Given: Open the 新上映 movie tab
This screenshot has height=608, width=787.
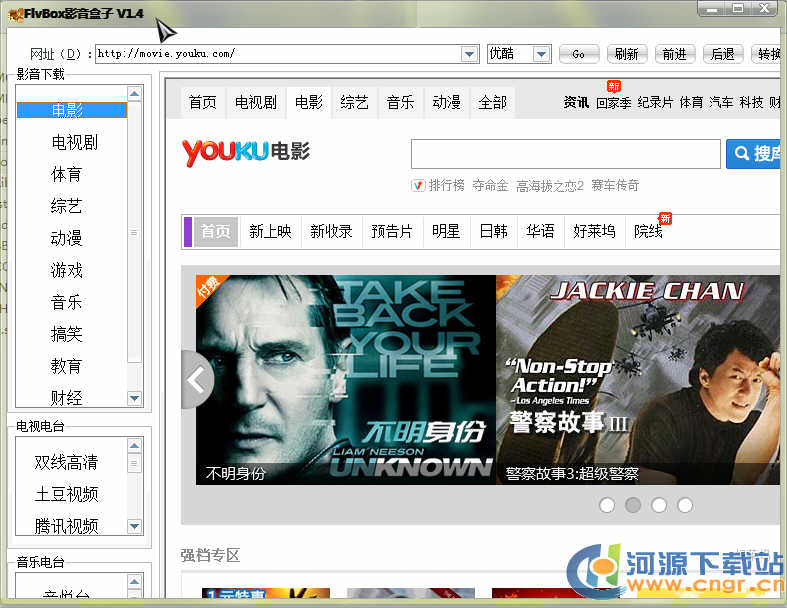Looking at the screenshot, I should (x=270, y=231).
